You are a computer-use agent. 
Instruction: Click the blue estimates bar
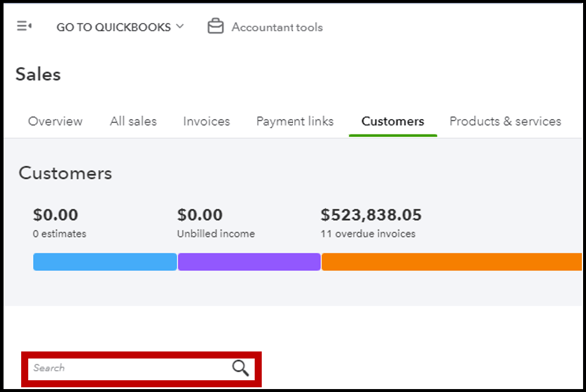point(105,262)
